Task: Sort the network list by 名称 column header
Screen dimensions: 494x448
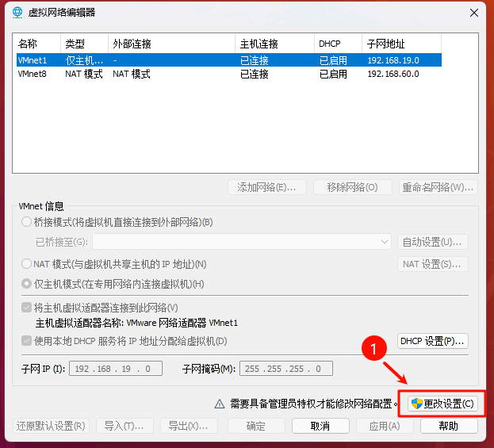Action: [36, 44]
